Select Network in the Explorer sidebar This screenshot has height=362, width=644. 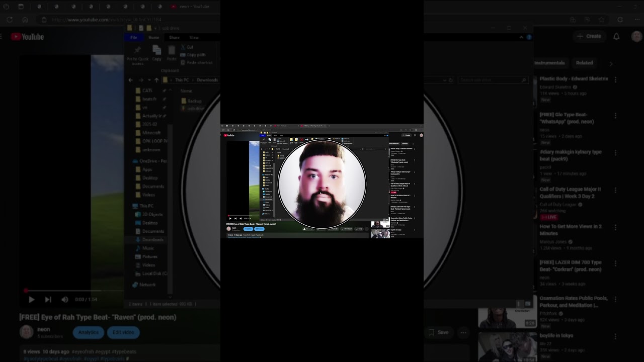click(x=144, y=285)
